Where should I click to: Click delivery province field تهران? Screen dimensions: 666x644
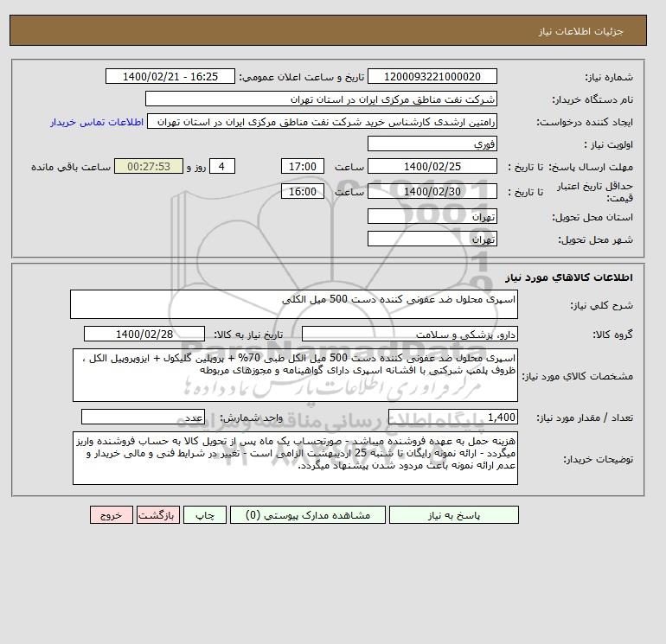coord(432,216)
